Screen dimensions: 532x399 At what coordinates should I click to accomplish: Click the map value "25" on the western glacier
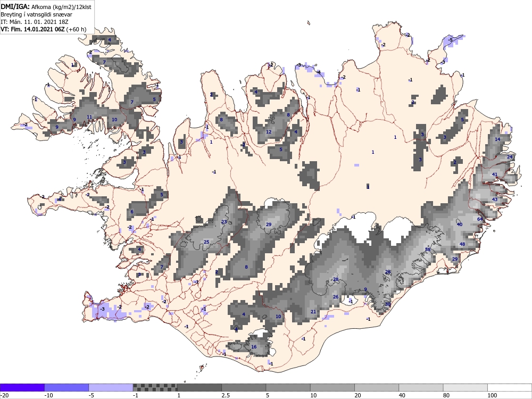206,242
